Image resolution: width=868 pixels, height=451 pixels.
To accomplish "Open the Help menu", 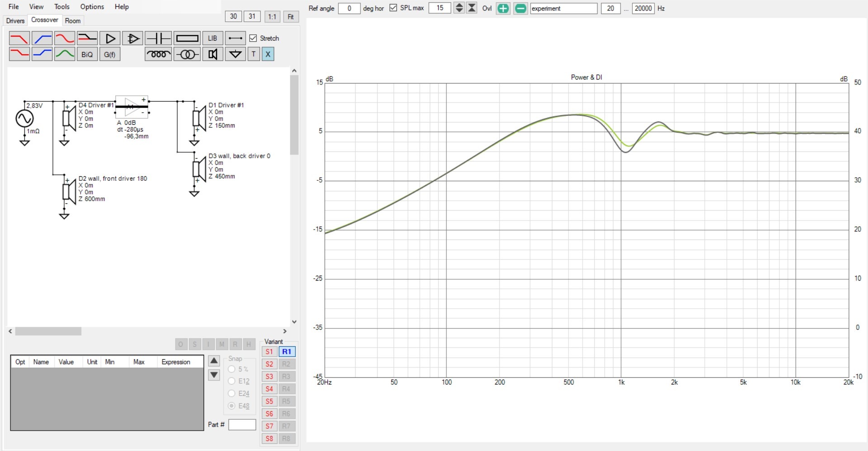I will pos(122,7).
